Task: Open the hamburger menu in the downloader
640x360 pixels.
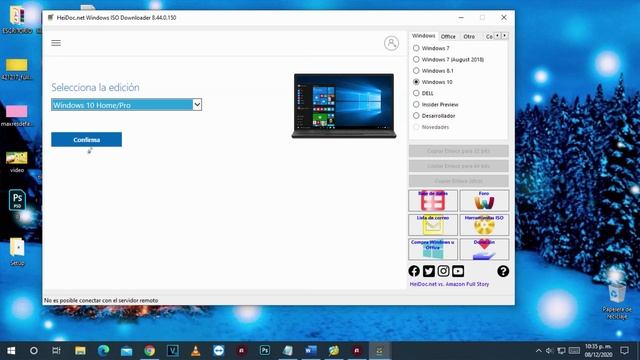Action: point(56,43)
